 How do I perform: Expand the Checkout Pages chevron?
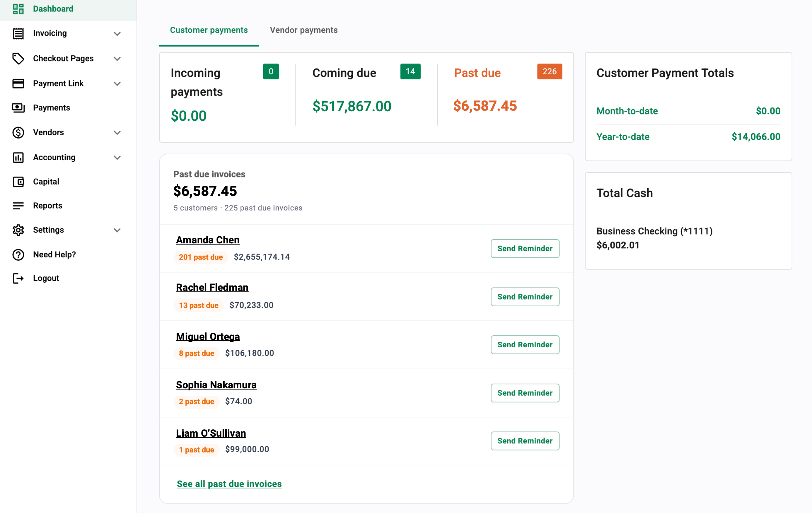tap(117, 59)
